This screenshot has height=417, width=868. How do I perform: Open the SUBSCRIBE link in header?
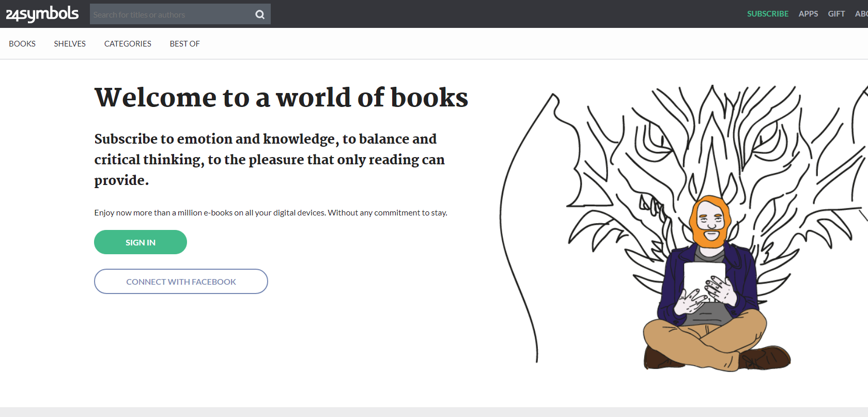tap(767, 14)
